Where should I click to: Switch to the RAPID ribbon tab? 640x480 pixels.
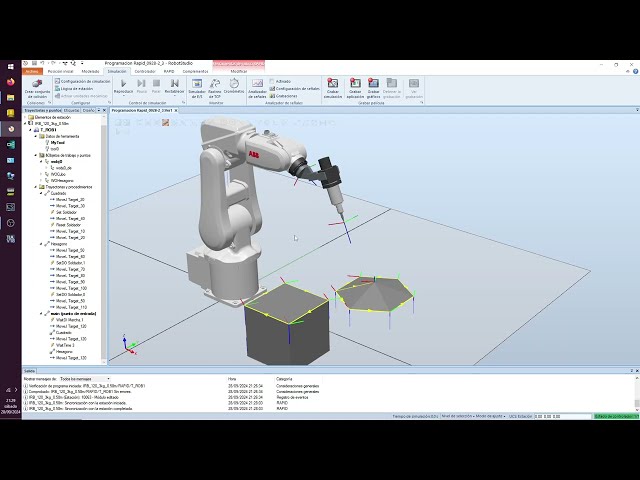point(169,71)
